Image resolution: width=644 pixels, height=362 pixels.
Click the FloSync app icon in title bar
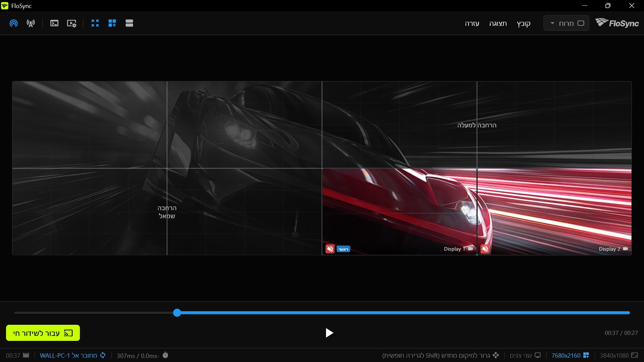(x=5, y=6)
